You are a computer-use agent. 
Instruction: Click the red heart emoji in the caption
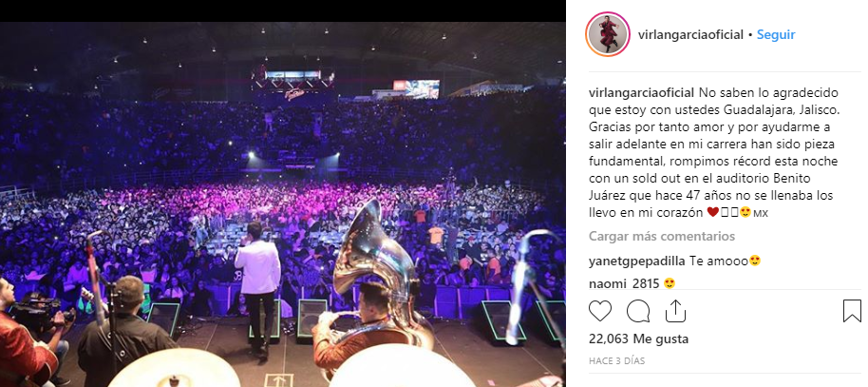point(713,212)
